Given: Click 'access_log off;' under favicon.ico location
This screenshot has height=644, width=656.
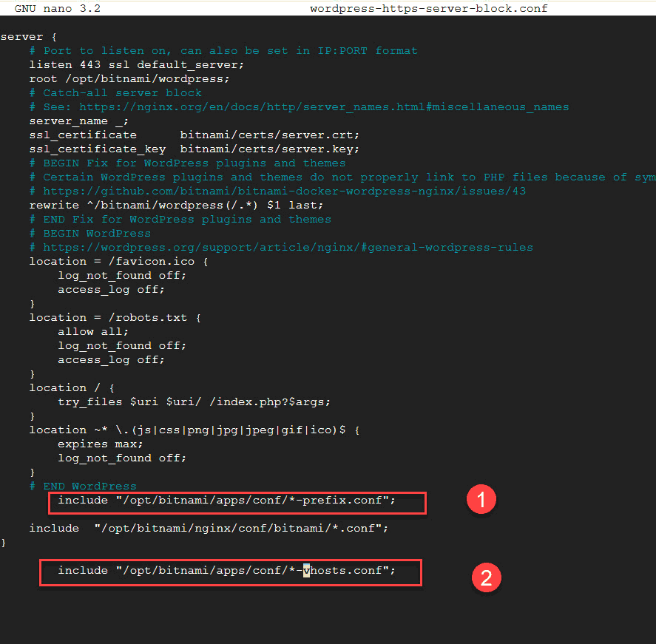Looking at the screenshot, I should click(x=111, y=290).
